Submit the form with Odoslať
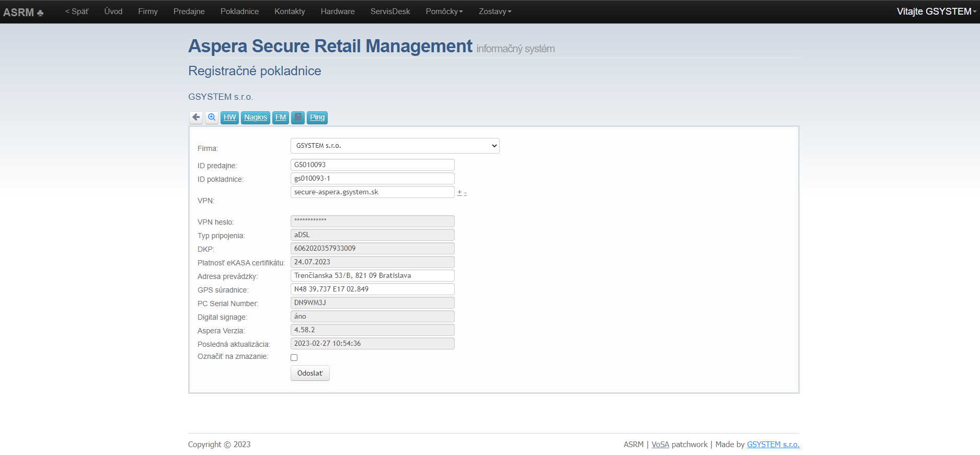 click(x=310, y=373)
